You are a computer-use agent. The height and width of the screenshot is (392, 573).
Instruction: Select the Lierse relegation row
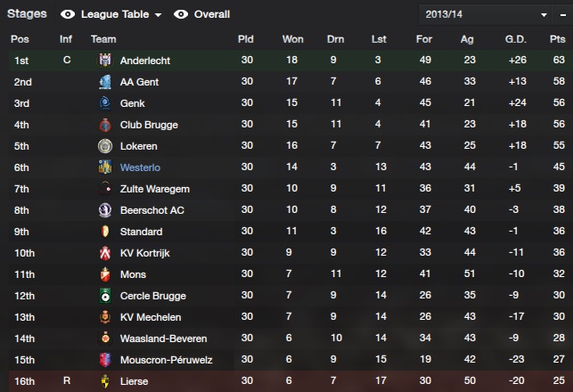[286, 381]
